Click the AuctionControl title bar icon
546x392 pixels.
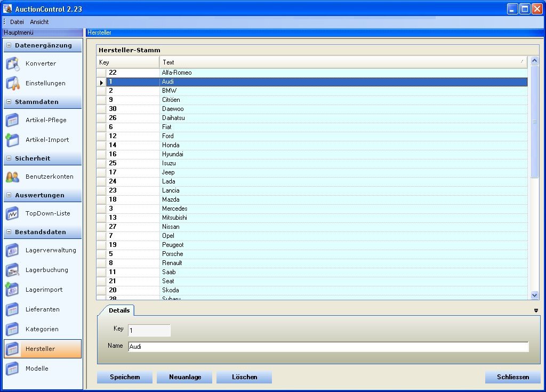click(x=7, y=9)
